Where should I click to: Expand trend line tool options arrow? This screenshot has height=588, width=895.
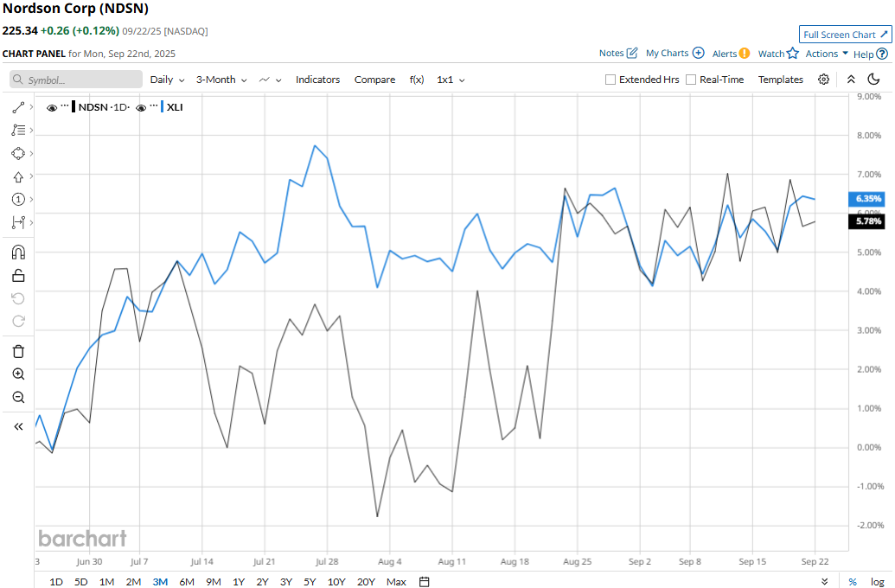click(x=31, y=107)
